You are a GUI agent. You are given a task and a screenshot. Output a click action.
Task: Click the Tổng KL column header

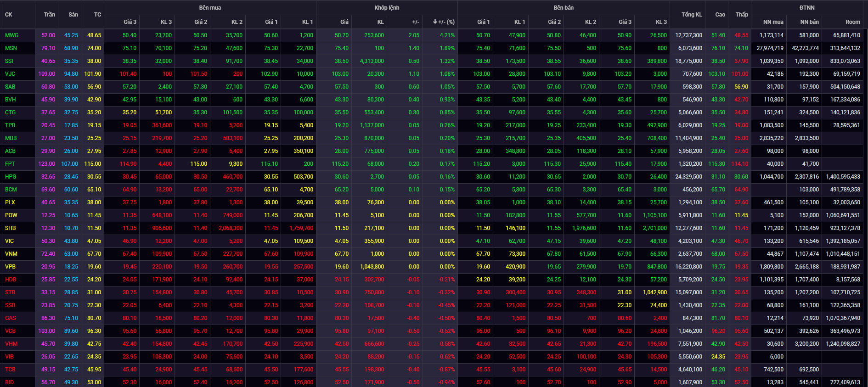pyautogui.click(x=692, y=15)
